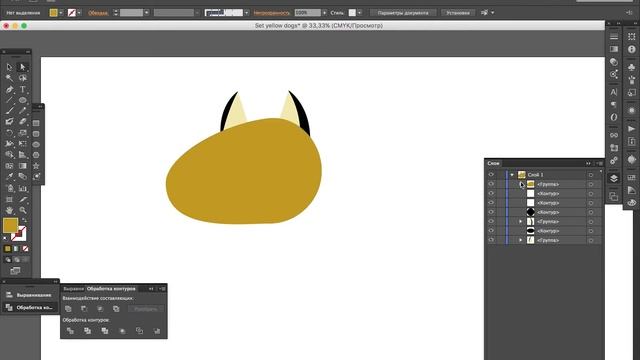Open fill color dropdown in control bar
The image size is (640, 360).
[x=61, y=13]
